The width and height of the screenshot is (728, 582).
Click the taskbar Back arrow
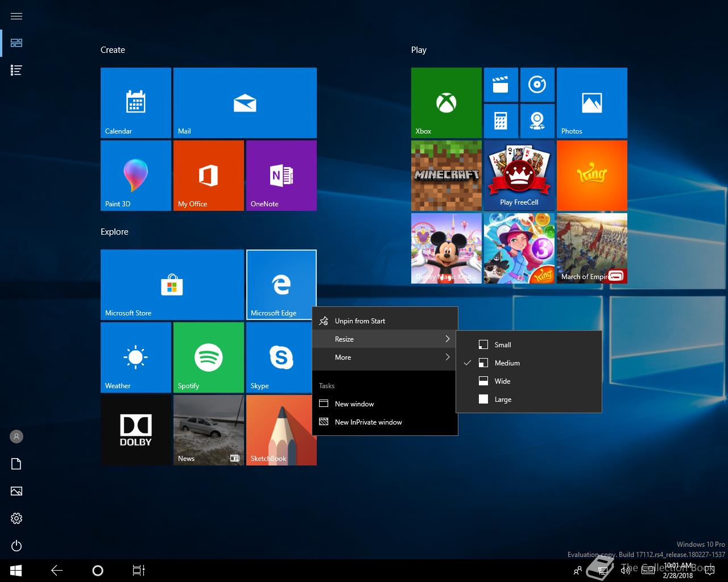[57, 571]
